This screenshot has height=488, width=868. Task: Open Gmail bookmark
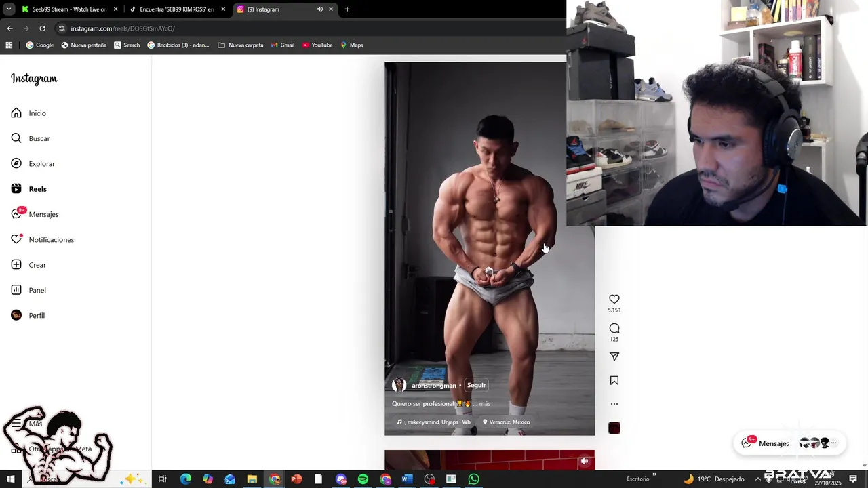[282, 45]
